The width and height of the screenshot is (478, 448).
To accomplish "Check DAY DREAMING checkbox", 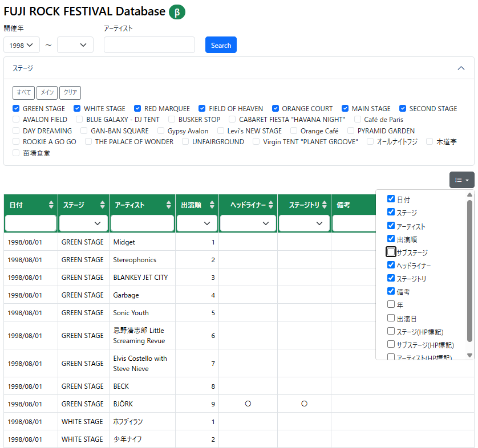I will pyautogui.click(x=16, y=131).
